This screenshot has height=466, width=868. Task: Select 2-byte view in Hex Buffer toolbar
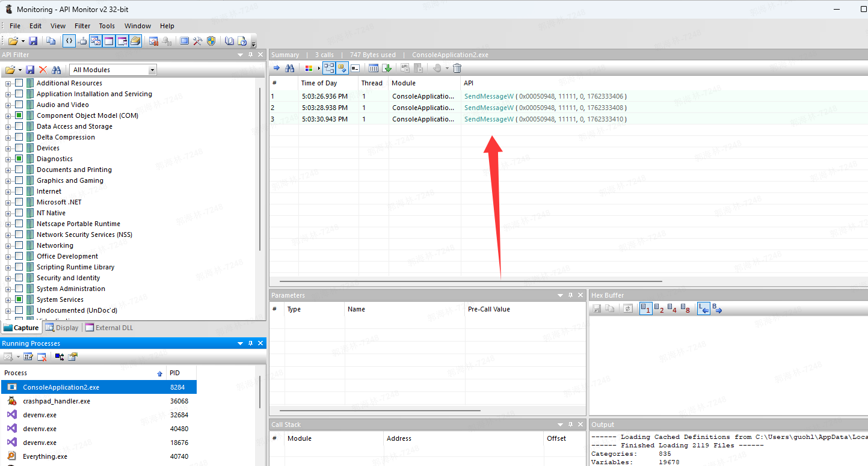tap(659, 308)
